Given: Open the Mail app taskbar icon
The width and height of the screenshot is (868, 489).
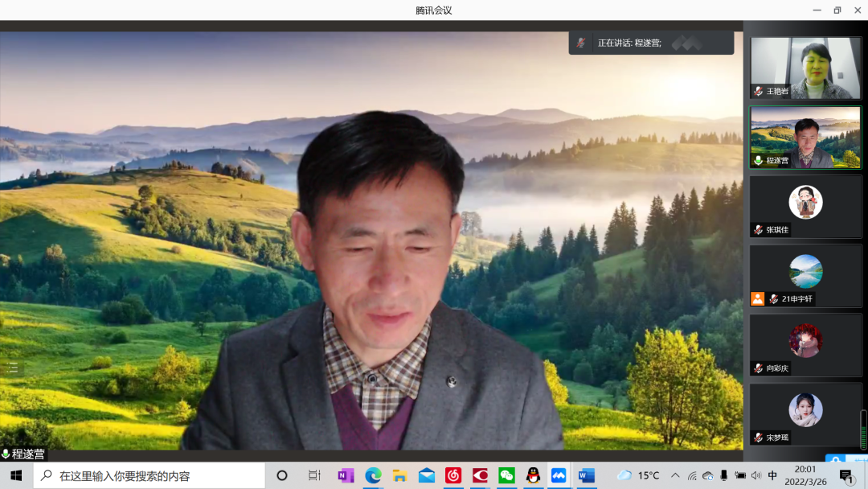Looking at the screenshot, I should tap(427, 475).
